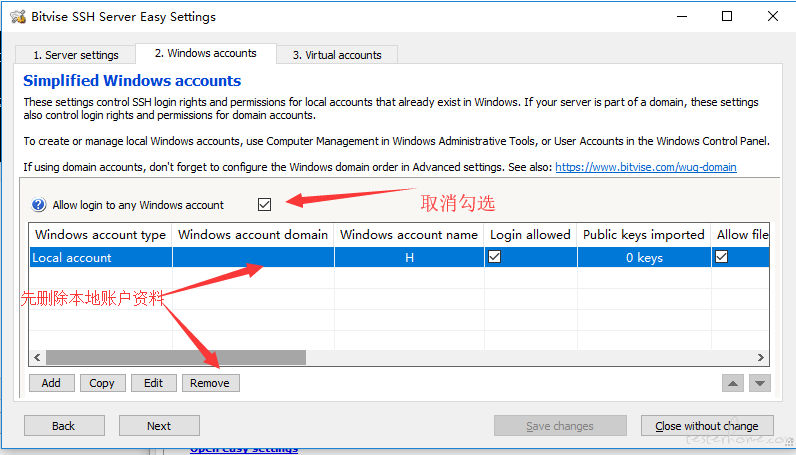Click the Save changes button
The width and height of the screenshot is (796, 455).
(x=560, y=426)
